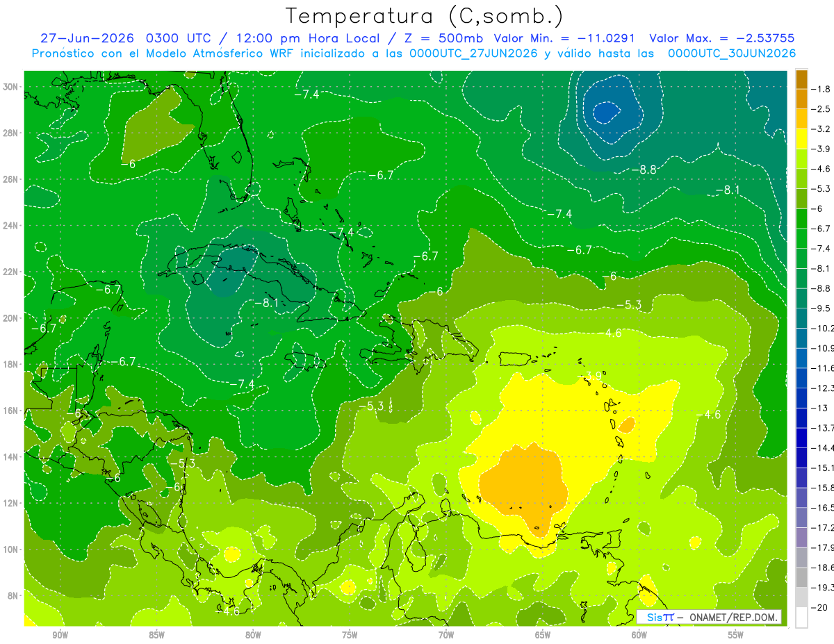Screen dimensions: 834x644
Task: Click the '28N' latitude axis label
Action: [x=12, y=133]
